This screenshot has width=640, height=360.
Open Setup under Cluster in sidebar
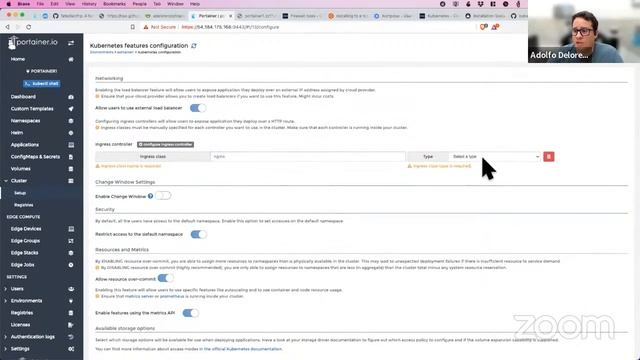point(20,193)
